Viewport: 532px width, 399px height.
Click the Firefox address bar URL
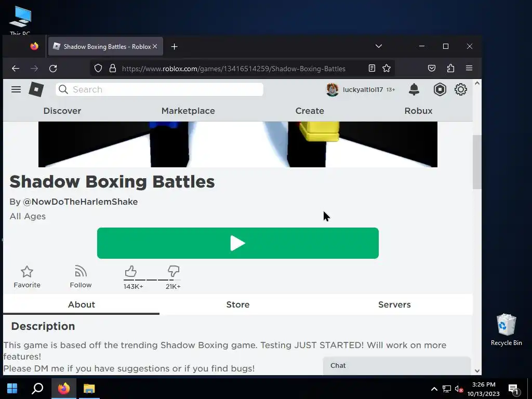[x=233, y=69]
